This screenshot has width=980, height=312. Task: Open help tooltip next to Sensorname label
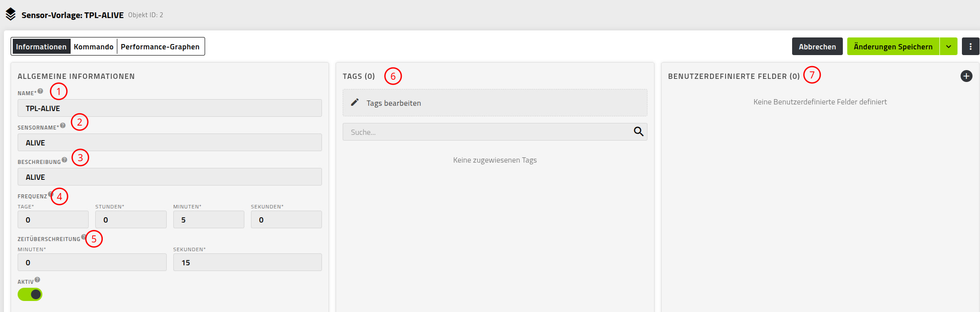pyautogui.click(x=63, y=126)
